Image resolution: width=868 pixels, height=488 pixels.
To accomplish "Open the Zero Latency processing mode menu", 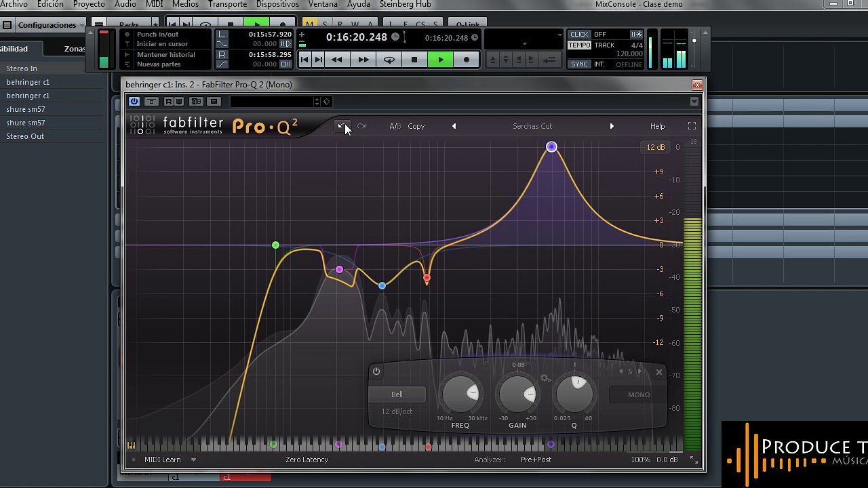I will pos(307,460).
